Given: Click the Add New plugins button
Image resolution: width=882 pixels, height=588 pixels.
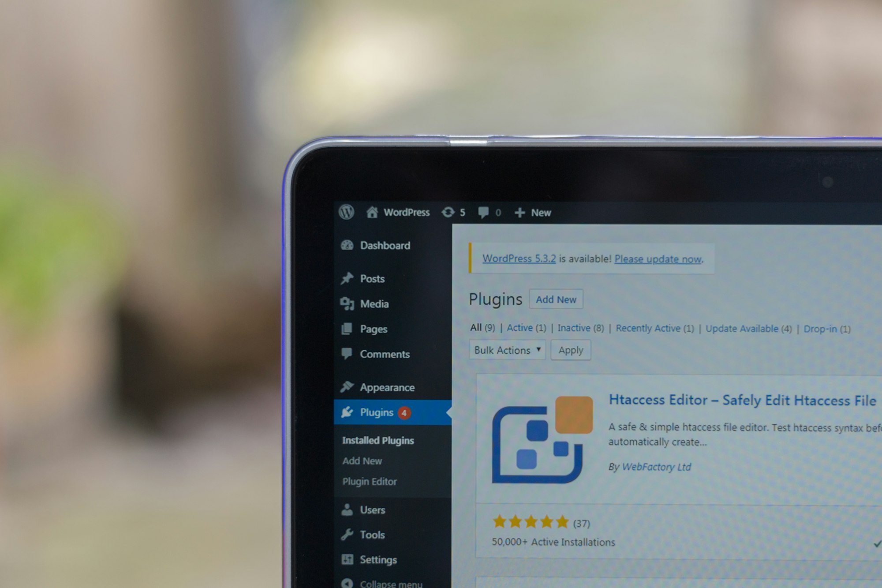Looking at the screenshot, I should [556, 299].
